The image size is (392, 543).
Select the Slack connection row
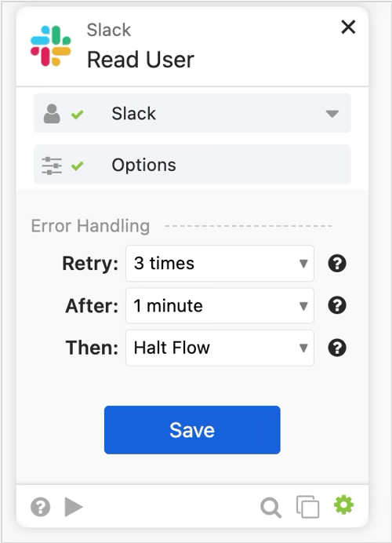[x=192, y=113]
